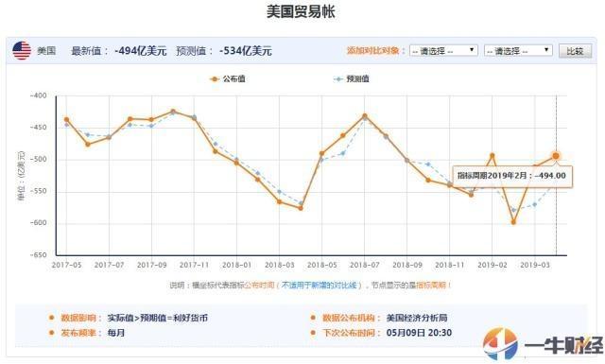Click the 2018-09 axis label

[407, 265]
